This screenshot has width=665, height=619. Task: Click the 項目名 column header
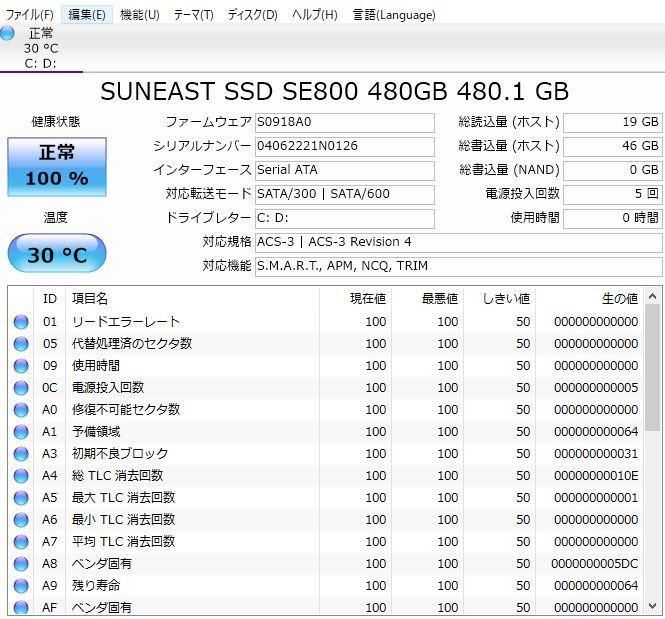click(x=193, y=298)
